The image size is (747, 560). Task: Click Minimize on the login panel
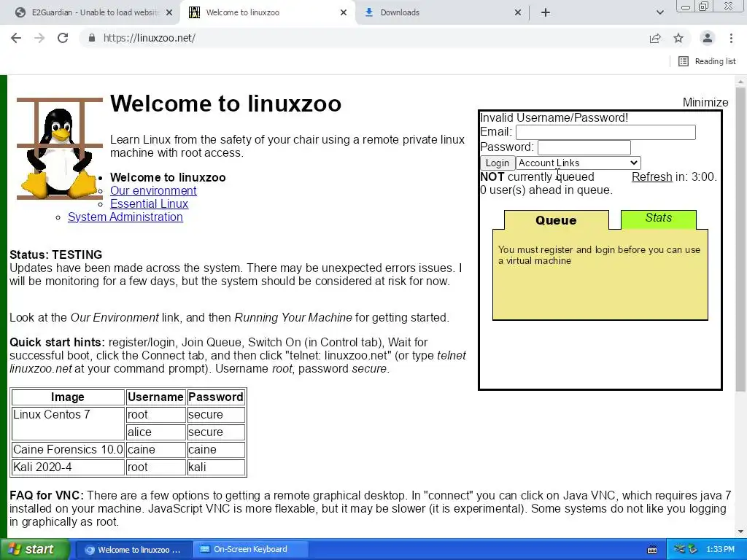(x=705, y=102)
